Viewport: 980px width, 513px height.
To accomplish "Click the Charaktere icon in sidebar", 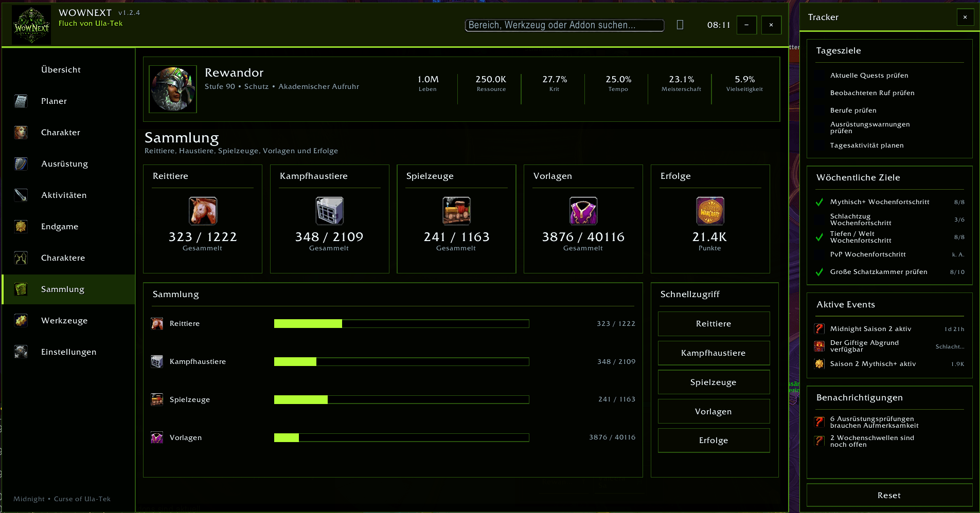I will (x=21, y=258).
